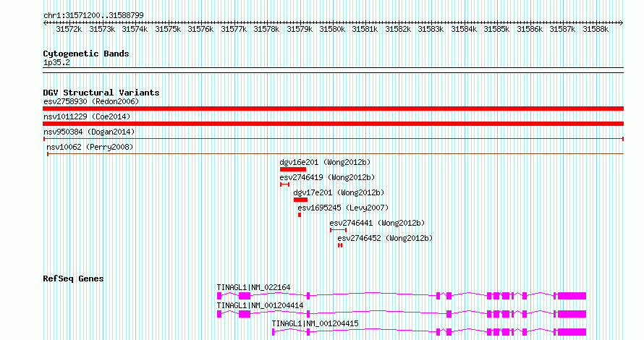This screenshot has height=340, width=644.
Task: Click the 31575k ruler tick label
Action: pyautogui.click(x=168, y=29)
